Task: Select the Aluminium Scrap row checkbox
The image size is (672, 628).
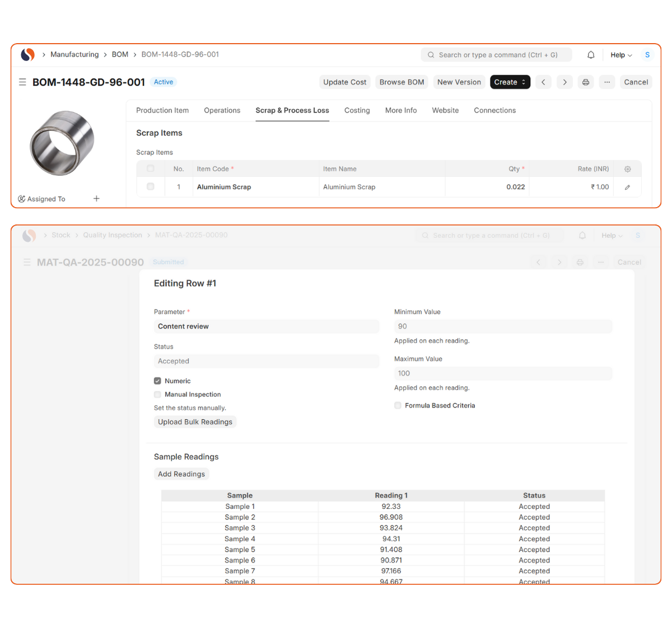Action: point(151,187)
